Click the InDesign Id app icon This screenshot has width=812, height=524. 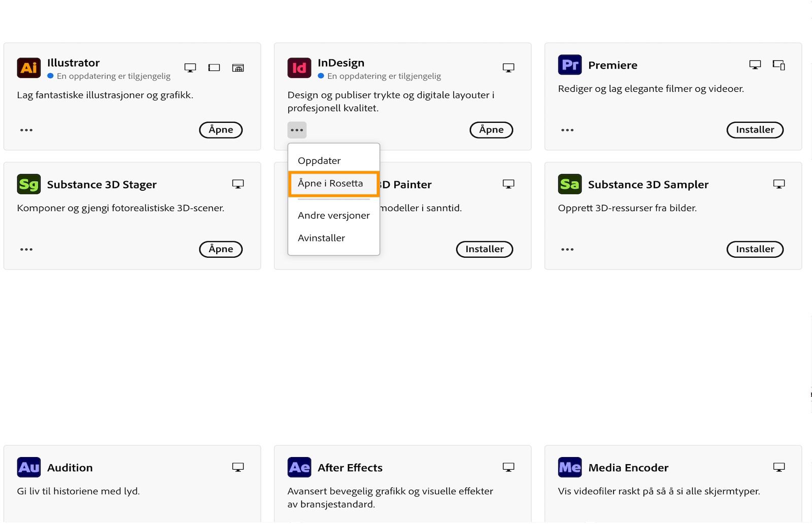click(x=299, y=67)
